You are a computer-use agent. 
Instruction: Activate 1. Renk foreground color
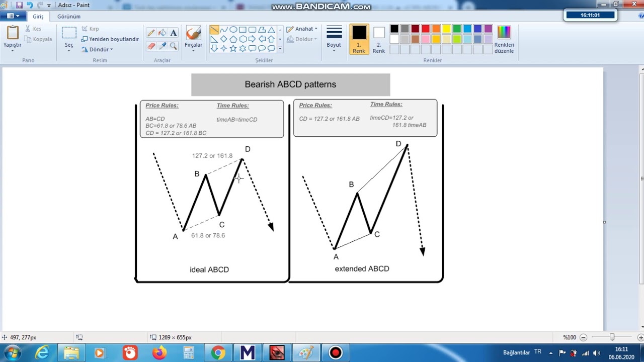(359, 39)
